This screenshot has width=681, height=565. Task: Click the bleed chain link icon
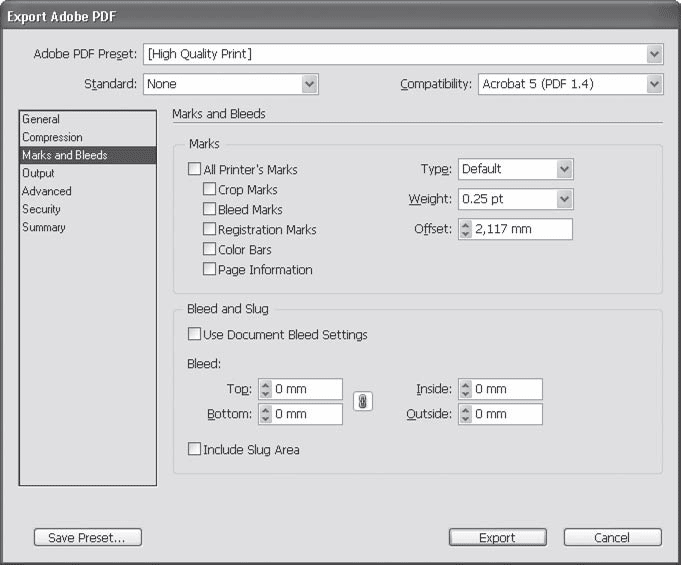[x=363, y=401]
